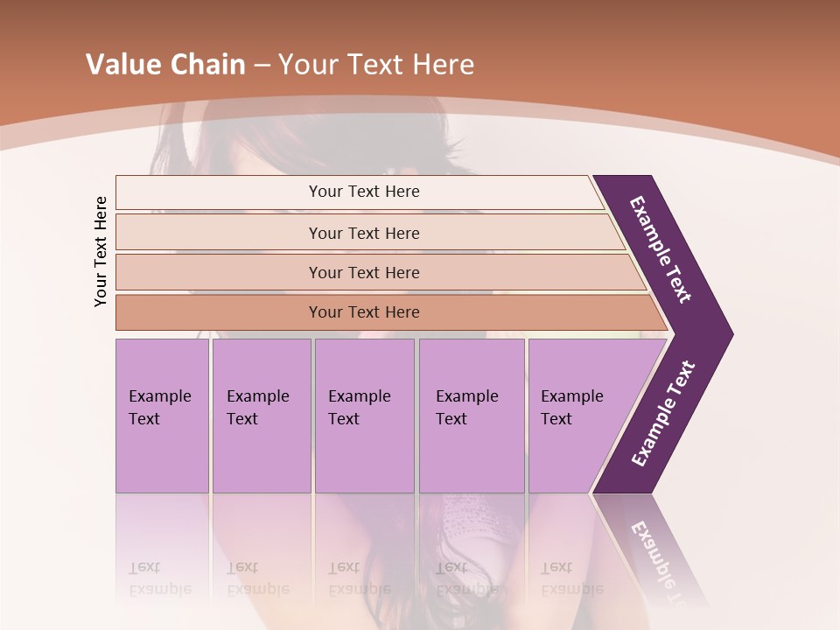Select the 'Your Text Here' title portion

(376, 64)
